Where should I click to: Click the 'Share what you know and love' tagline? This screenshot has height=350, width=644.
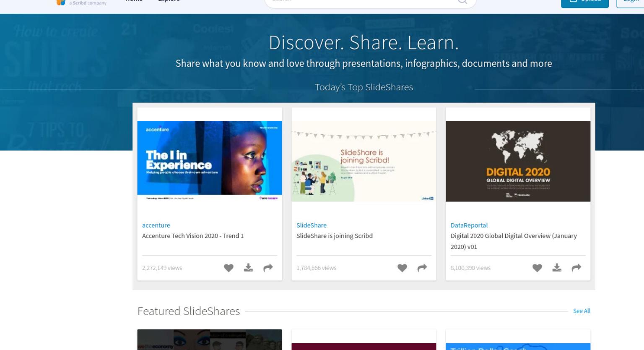pos(364,63)
